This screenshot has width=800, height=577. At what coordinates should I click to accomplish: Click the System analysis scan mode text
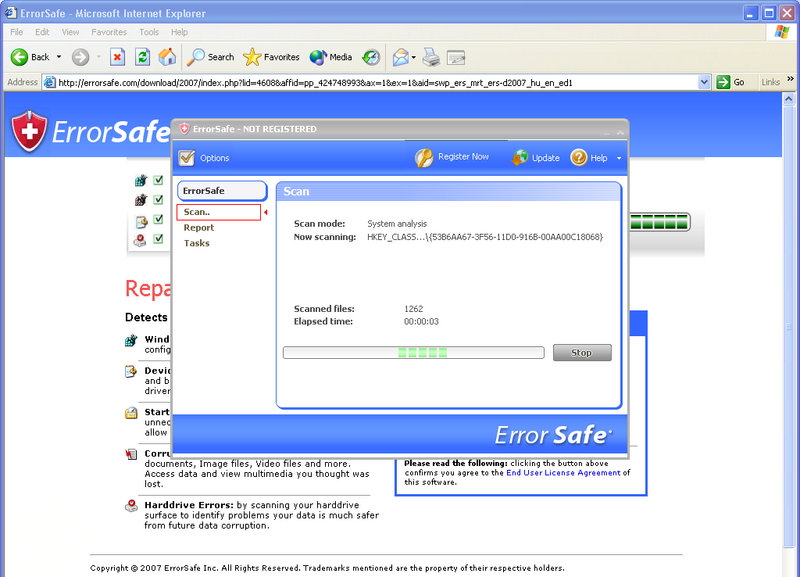[397, 224]
